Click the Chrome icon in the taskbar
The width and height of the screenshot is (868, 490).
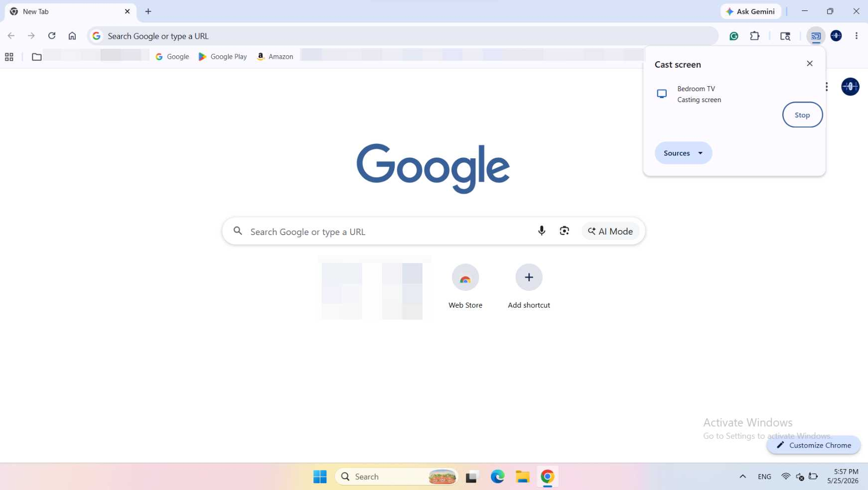point(548,477)
